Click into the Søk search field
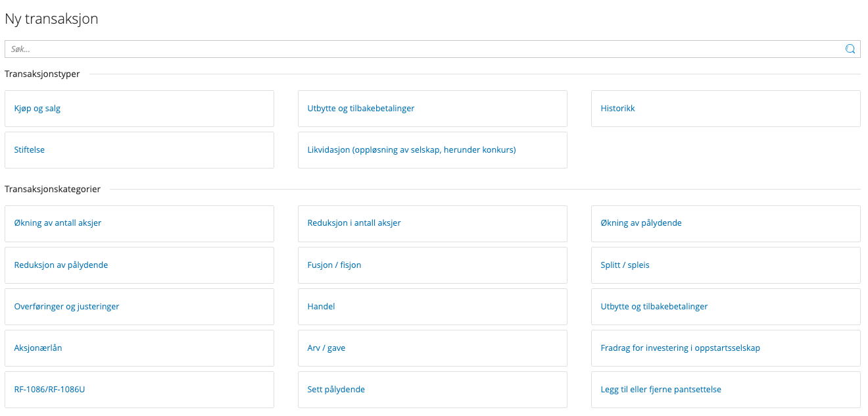 coord(421,49)
